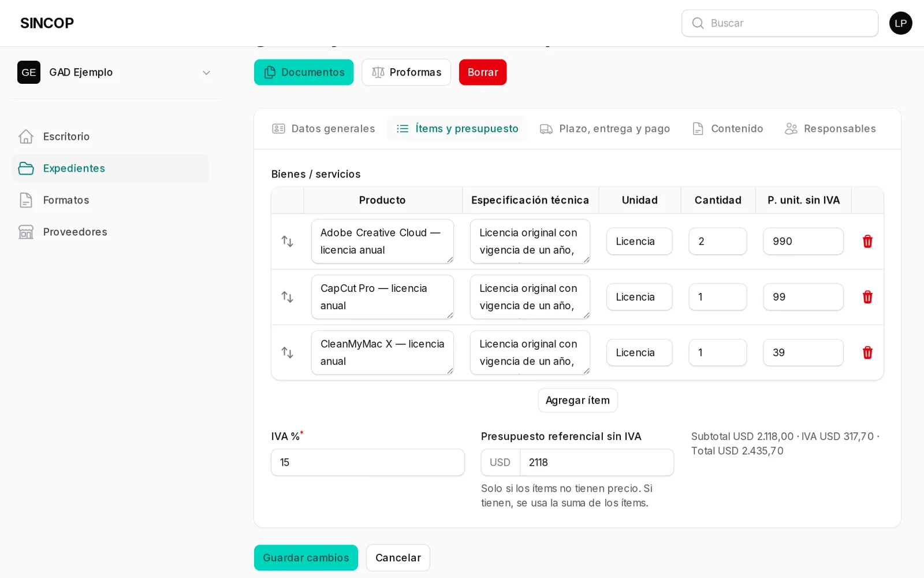The image size is (924, 578).
Task: Click the Cancelar button
Action: point(398,558)
